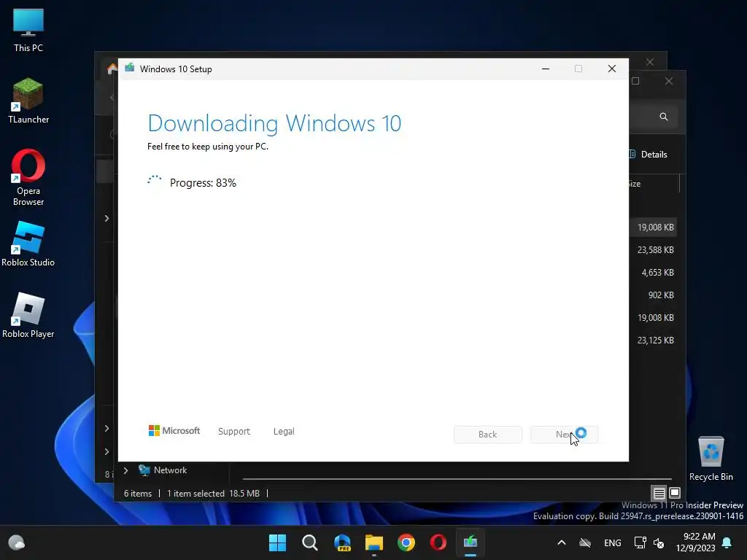Viewport: 747px width, 560px height.
Task: Click the OneDrive cloud tray icon
Action: pyautogui.click(x=585, y=542)
